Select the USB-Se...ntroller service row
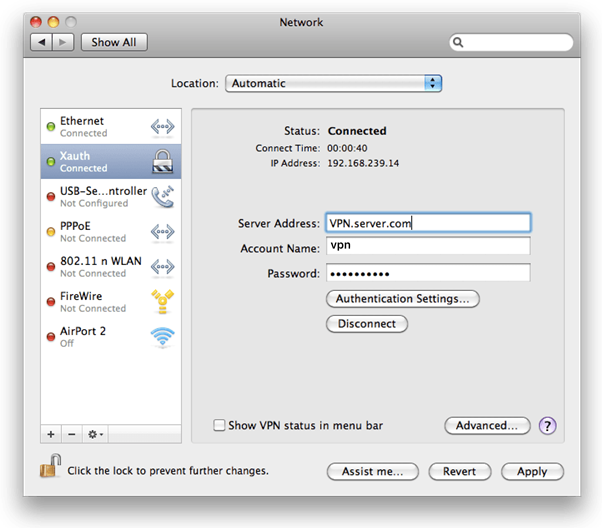The width and height of the screenshot is (602, 528). click(111, 197)
